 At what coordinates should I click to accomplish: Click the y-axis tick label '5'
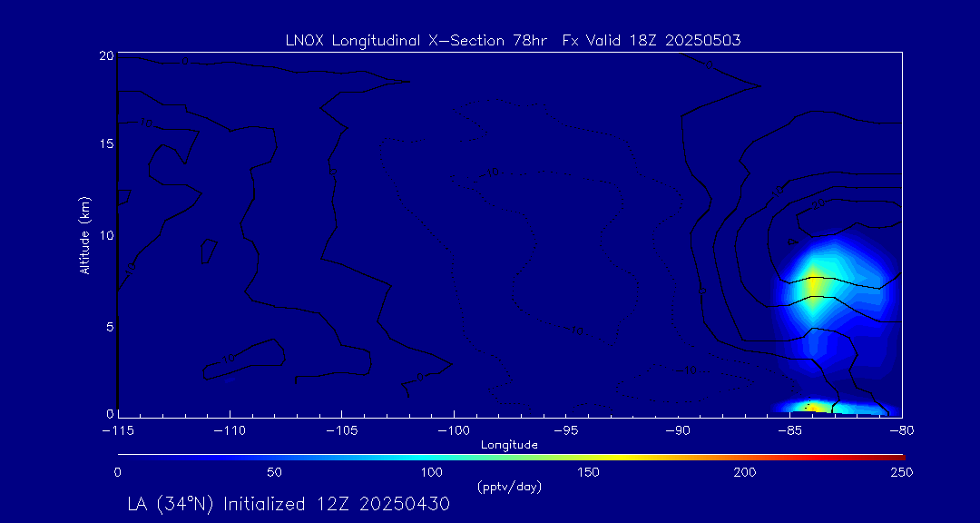110,326
